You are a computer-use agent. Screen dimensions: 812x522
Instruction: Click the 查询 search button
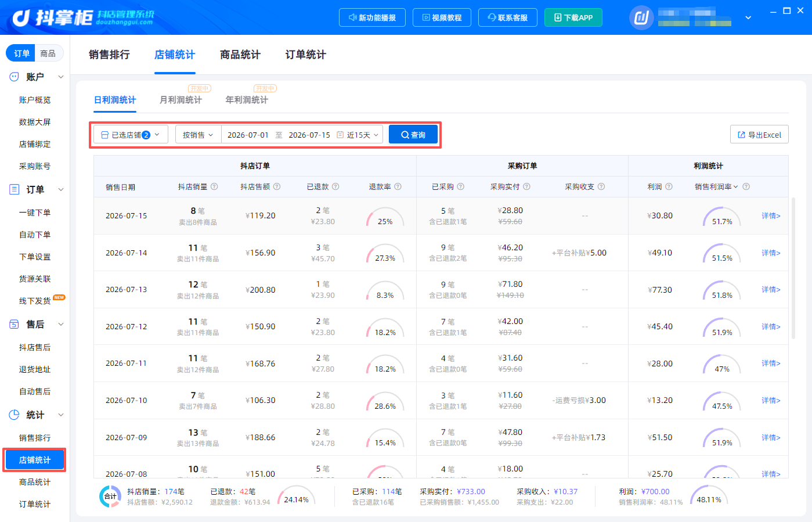tap(413, 135)
